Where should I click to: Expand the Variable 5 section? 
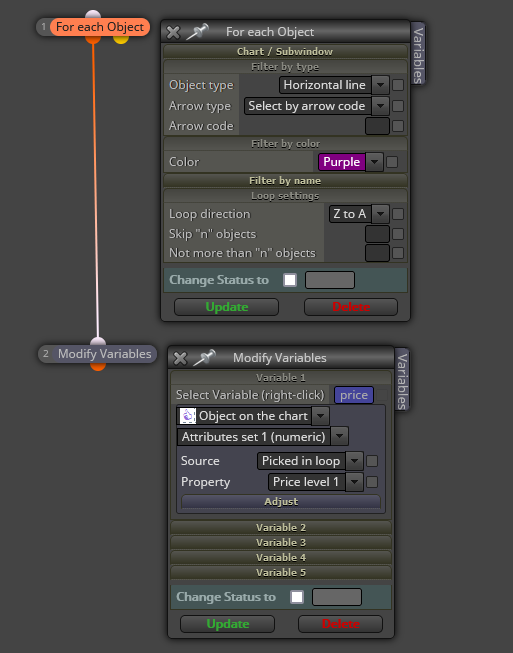281,573
